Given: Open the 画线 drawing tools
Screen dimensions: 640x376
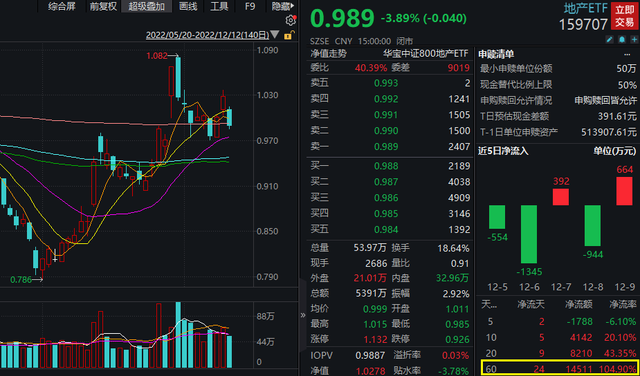Looking at the screenshot, I should 188,7.
